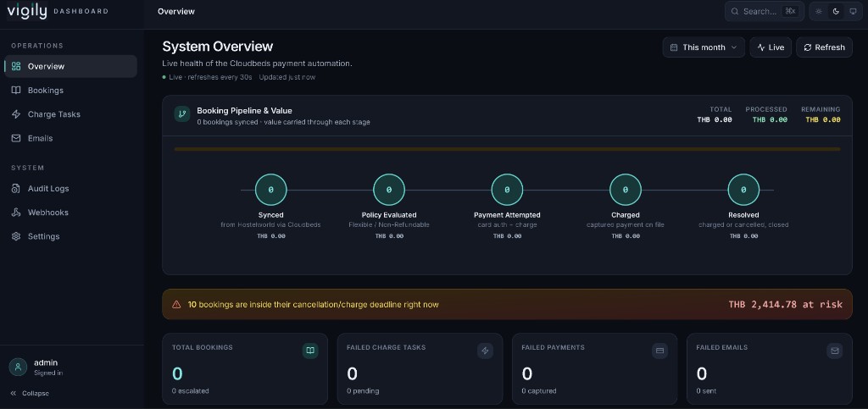Click the calendar icon in This month

pos(674,47)
